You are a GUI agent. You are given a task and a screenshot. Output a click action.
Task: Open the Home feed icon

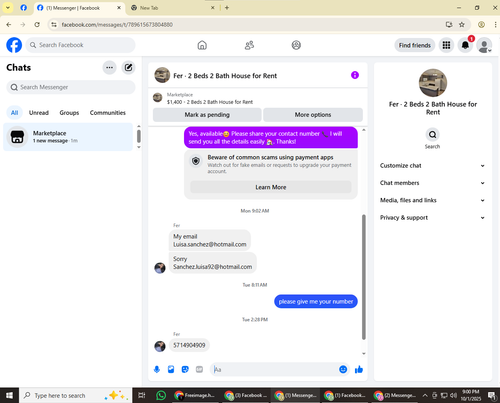point(202,45)
